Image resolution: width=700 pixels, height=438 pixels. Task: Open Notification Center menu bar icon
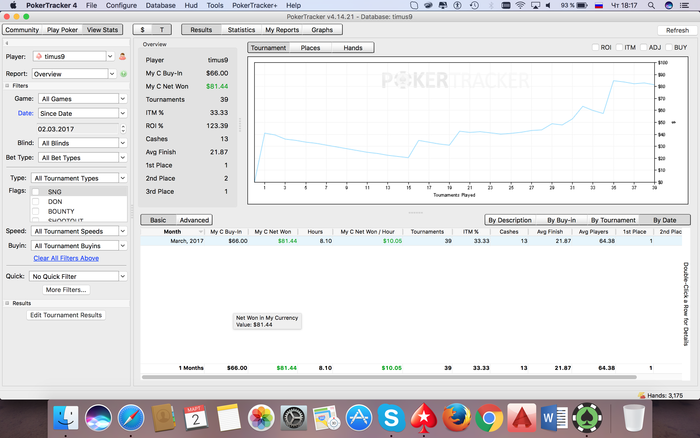[x=684, y=5]
